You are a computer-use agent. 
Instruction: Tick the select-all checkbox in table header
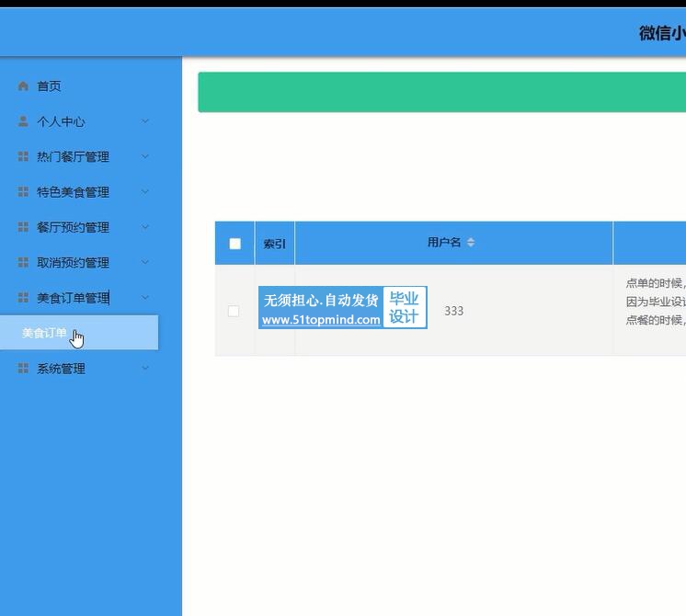coord(234,244)
